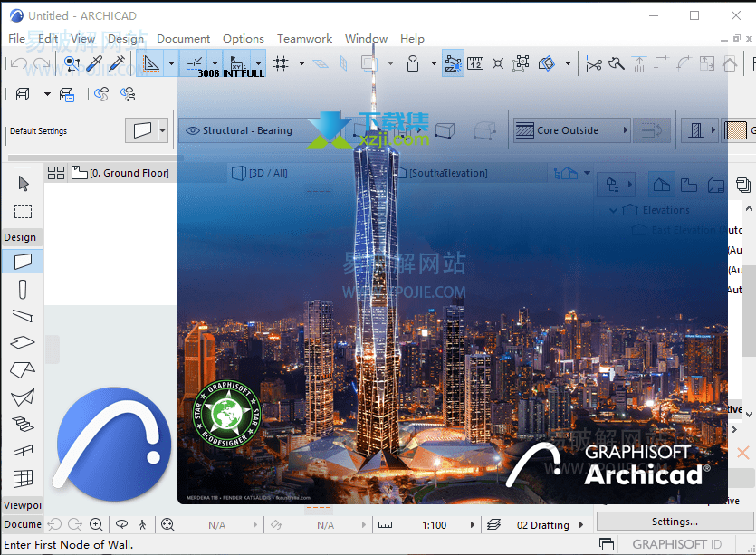Image resolution: width=756 pixels, height=555 pixels.
Task: Click the Orbit icon in bottom bar
Action: click(x=122, y=524)
